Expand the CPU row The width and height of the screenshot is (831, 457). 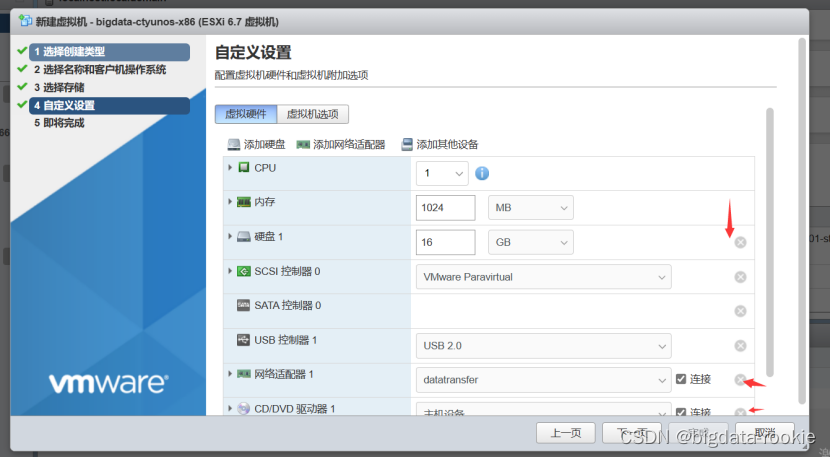click(x=230, y=168)
